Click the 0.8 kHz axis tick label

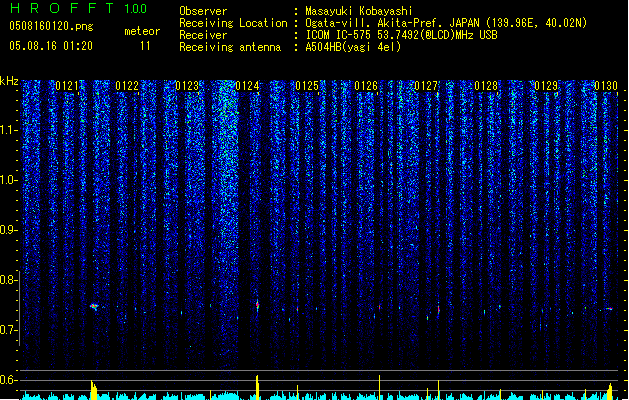coord(7,280)
